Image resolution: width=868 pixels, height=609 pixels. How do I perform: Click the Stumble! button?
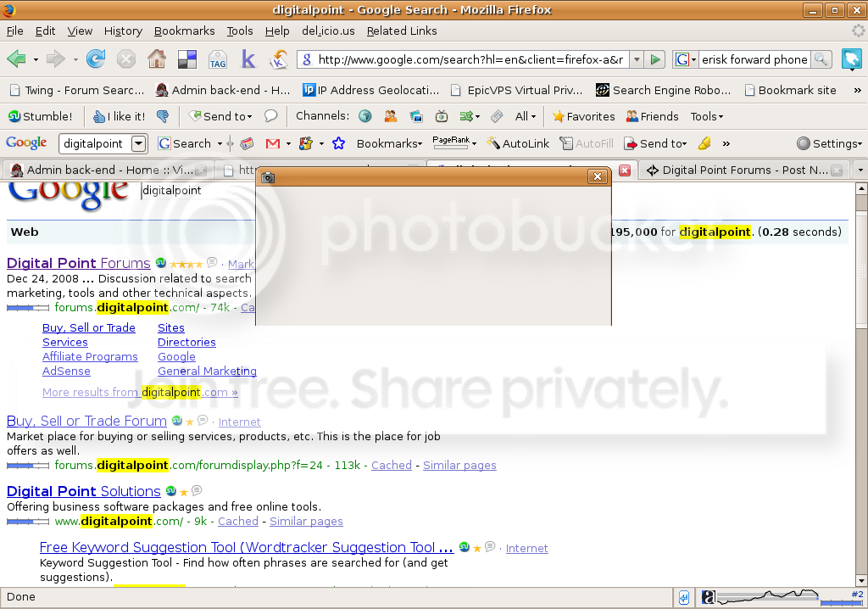coord(40,116)
